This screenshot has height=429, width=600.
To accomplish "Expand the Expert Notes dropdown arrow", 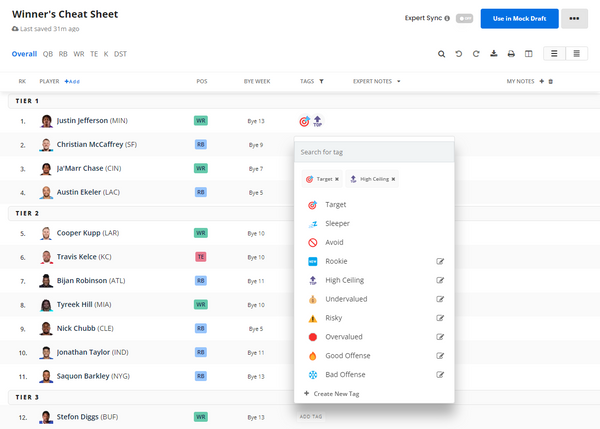I will (399, 81).
